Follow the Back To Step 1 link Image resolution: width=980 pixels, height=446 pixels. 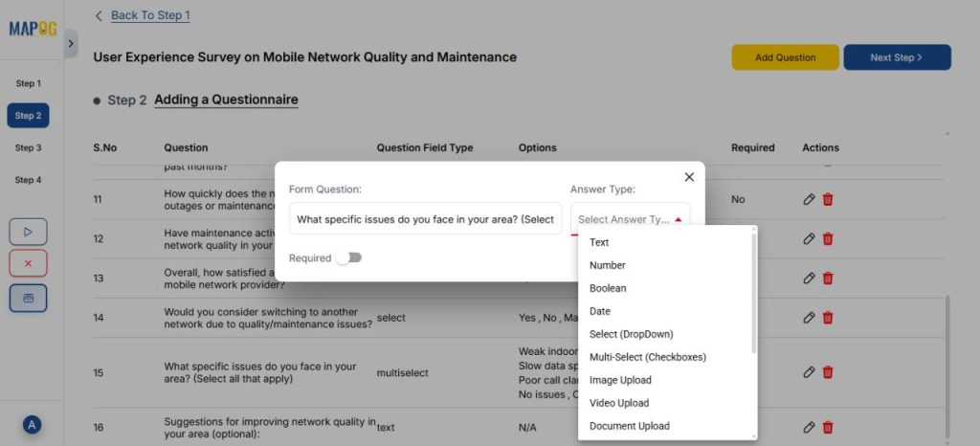pos(150,15)
